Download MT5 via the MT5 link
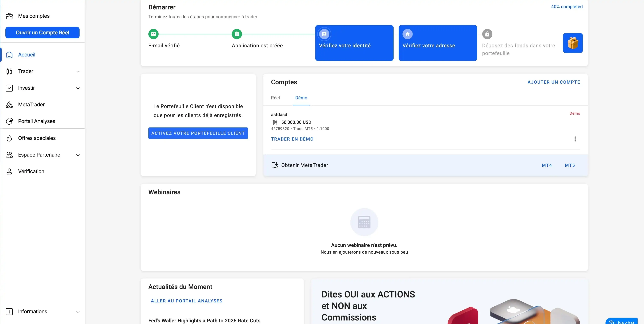 (x=570, y=165)
